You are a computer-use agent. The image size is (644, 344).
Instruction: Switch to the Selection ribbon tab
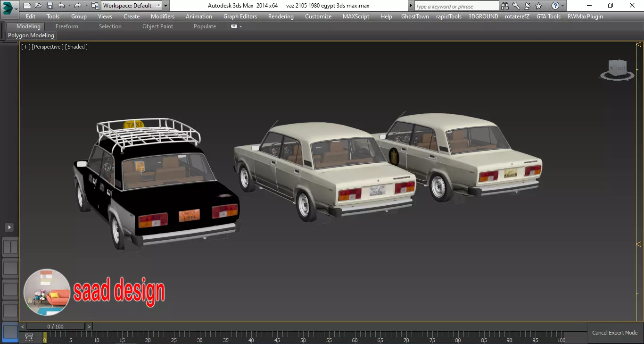click(x=110, y=26)
